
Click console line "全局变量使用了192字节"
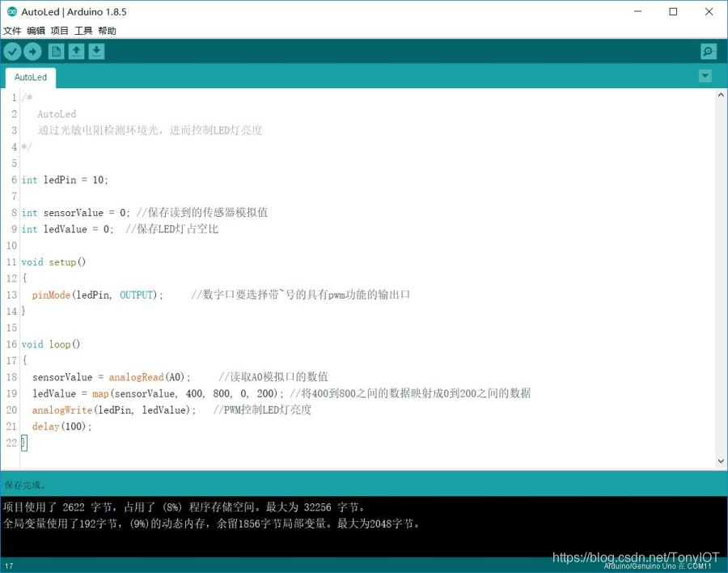click(x=61, y=524)
